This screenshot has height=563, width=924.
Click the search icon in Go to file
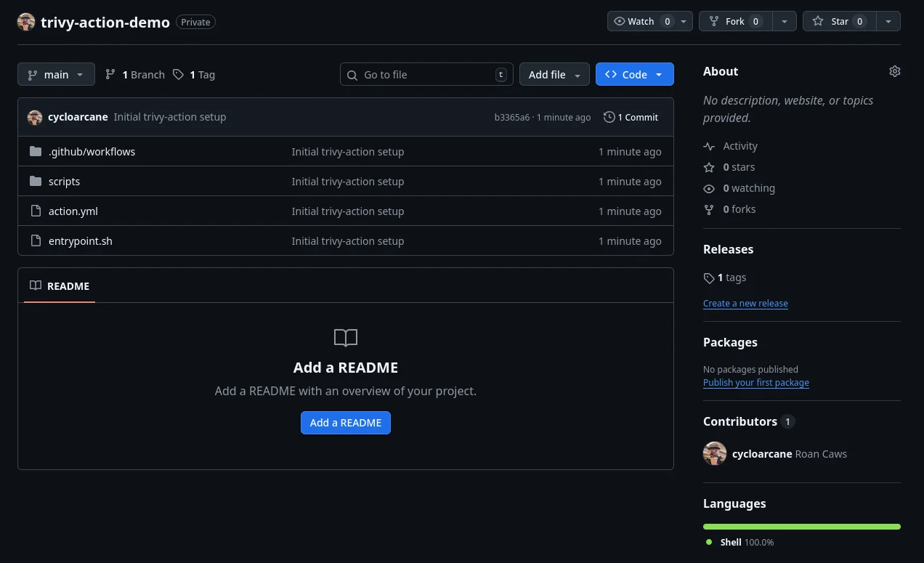[x=352, y=75]
